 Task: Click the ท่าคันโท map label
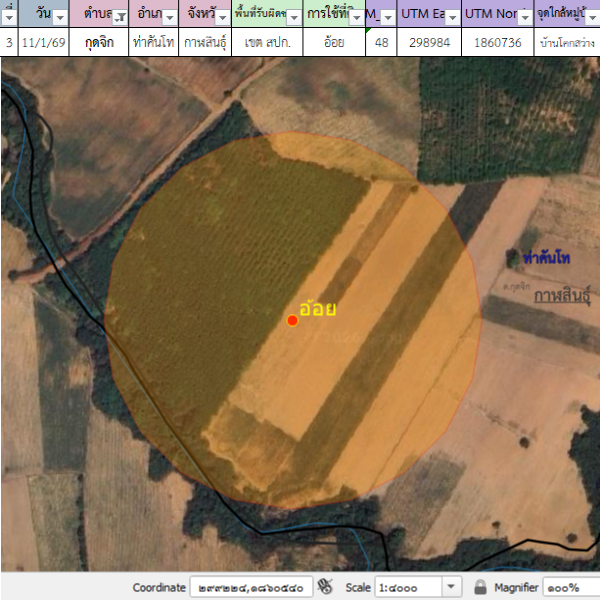pos(546,259)
